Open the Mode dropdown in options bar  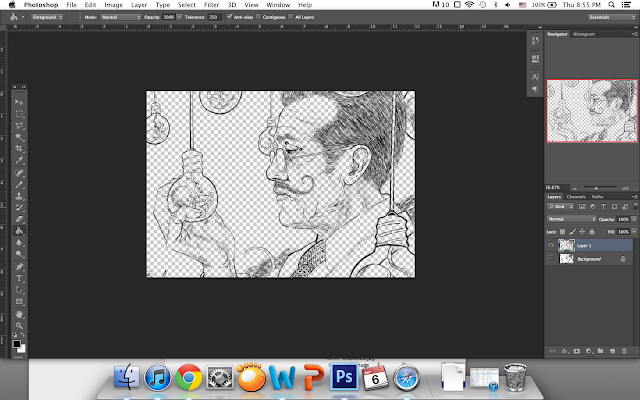pyautogui.click(x=121, y=17)
